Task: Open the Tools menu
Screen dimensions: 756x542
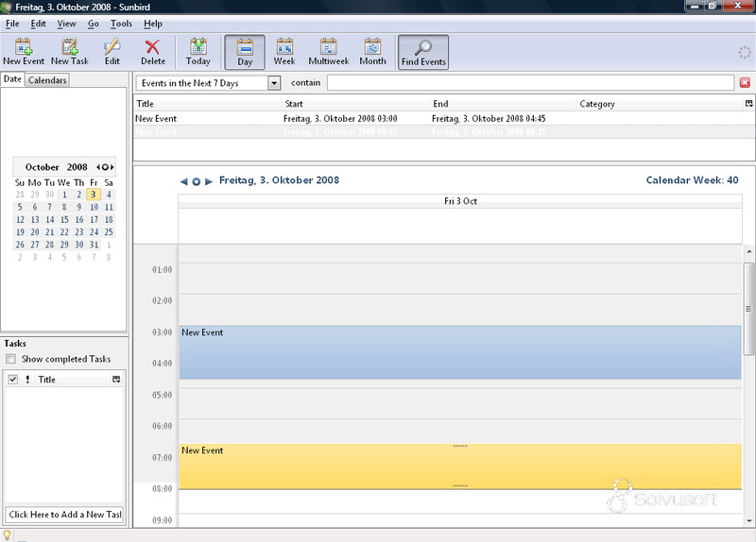Action: tap(121, 24)
